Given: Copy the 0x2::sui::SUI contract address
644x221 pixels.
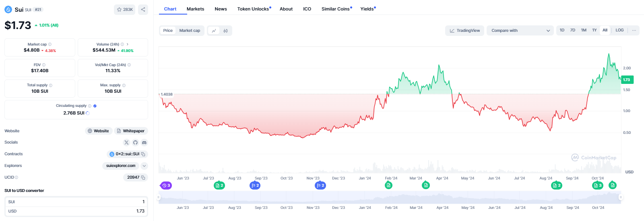Looking at the screenshot, I should (143, 154).
